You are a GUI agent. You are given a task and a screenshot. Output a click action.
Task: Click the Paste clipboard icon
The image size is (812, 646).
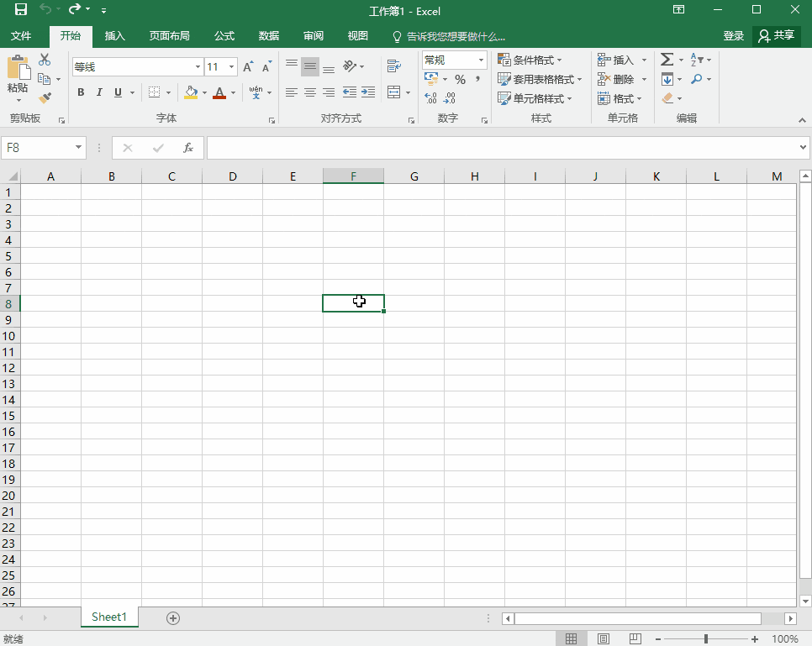tap(18, 69)
